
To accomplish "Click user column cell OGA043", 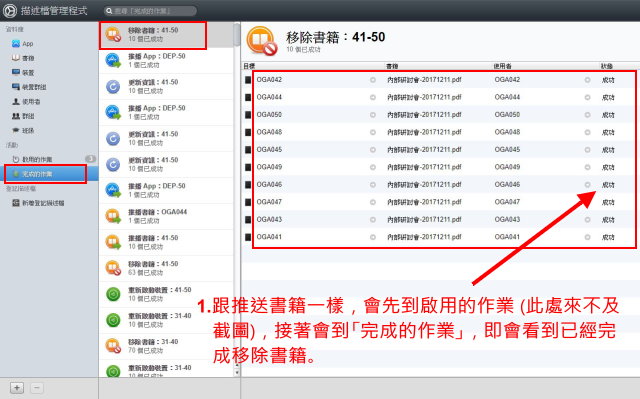I will 507,219.
